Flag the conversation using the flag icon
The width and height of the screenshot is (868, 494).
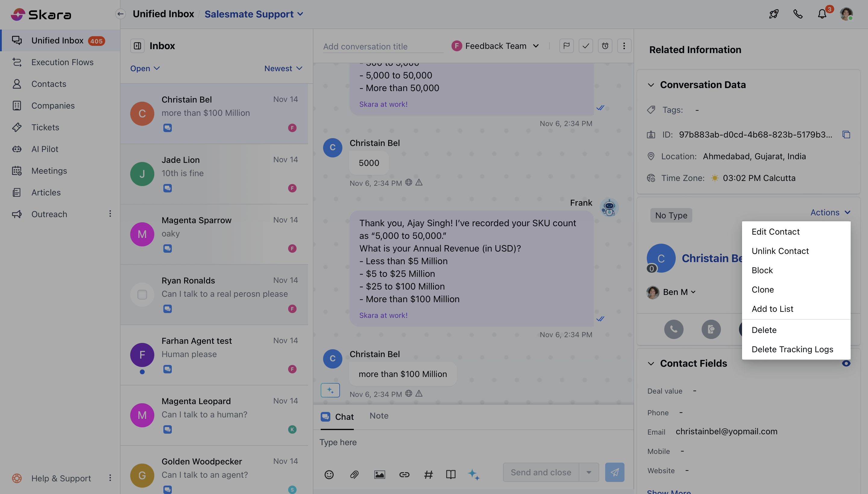coord(566,46)
